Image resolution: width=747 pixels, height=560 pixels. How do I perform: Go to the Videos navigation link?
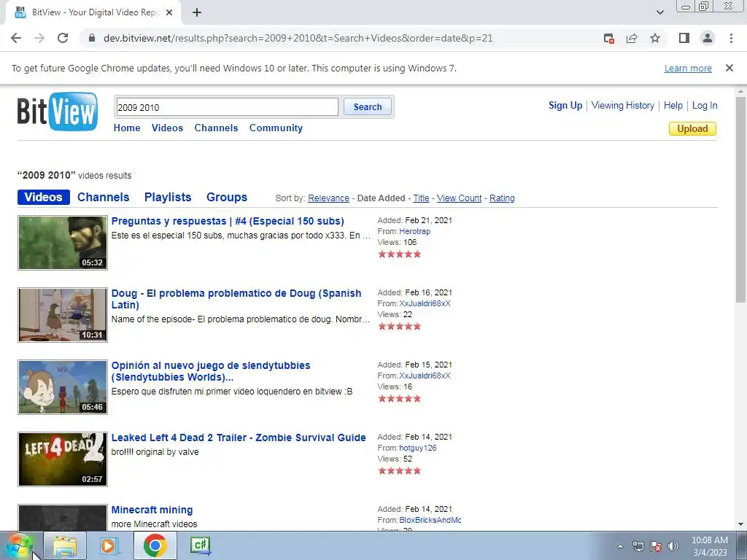pos(167,128)
